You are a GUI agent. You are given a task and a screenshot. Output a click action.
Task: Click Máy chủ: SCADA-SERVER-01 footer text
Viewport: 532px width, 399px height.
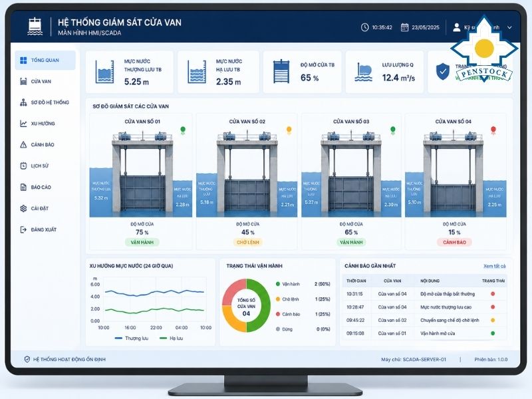(x=413, y=360)
